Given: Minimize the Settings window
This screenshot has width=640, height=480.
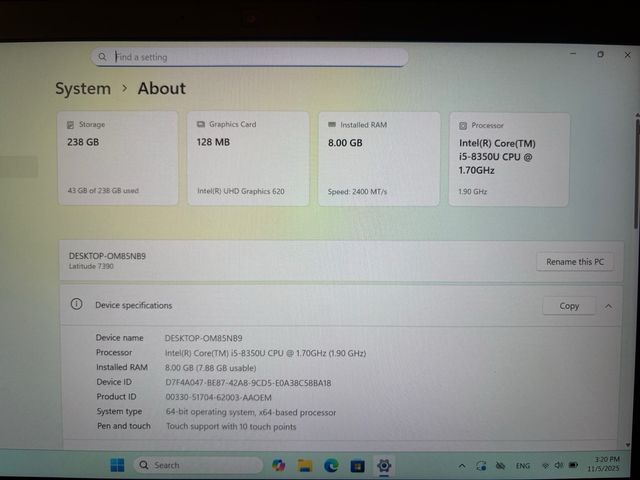Looking at the screenshot, I should [x=573, y=53].
